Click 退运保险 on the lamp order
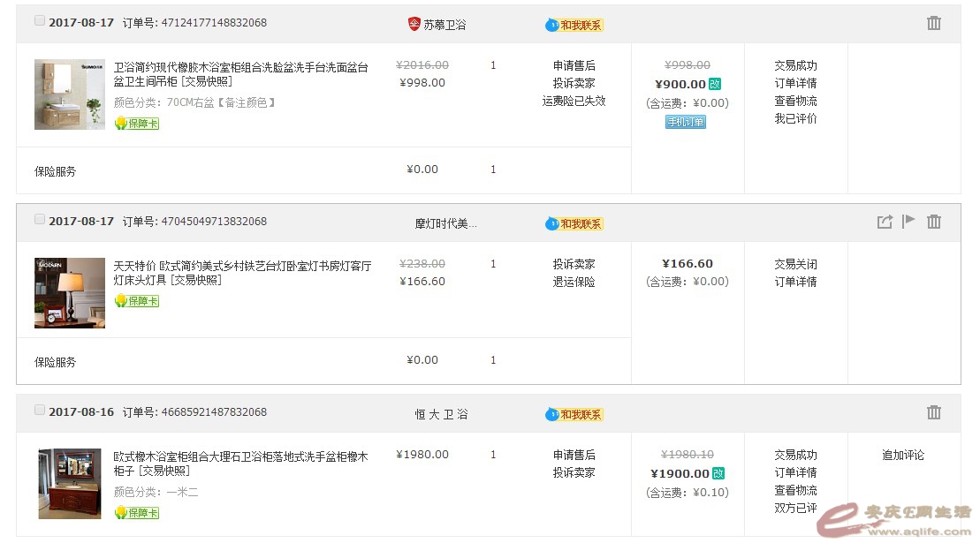980x543 pixels. click(574, 282)
